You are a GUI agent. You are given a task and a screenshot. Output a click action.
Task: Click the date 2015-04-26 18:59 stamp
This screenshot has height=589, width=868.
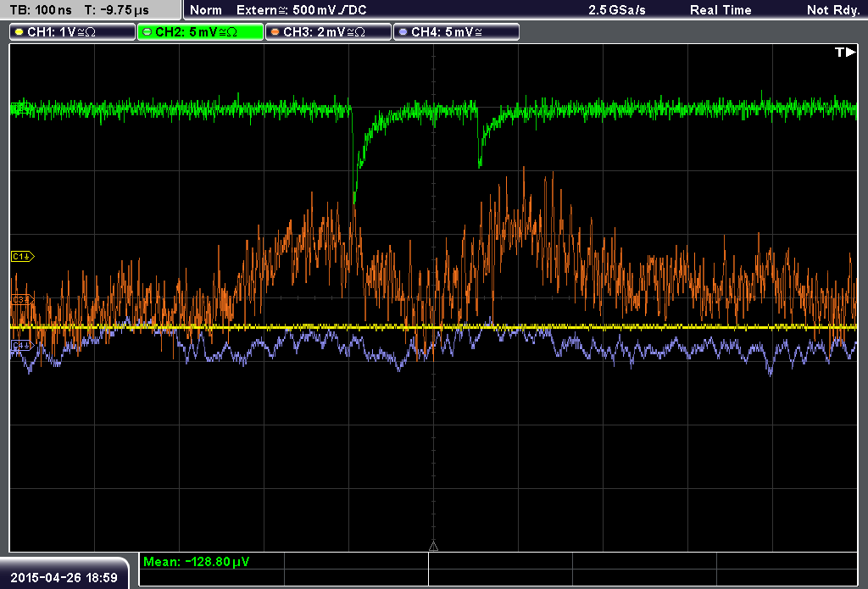[x=64, y=578]
